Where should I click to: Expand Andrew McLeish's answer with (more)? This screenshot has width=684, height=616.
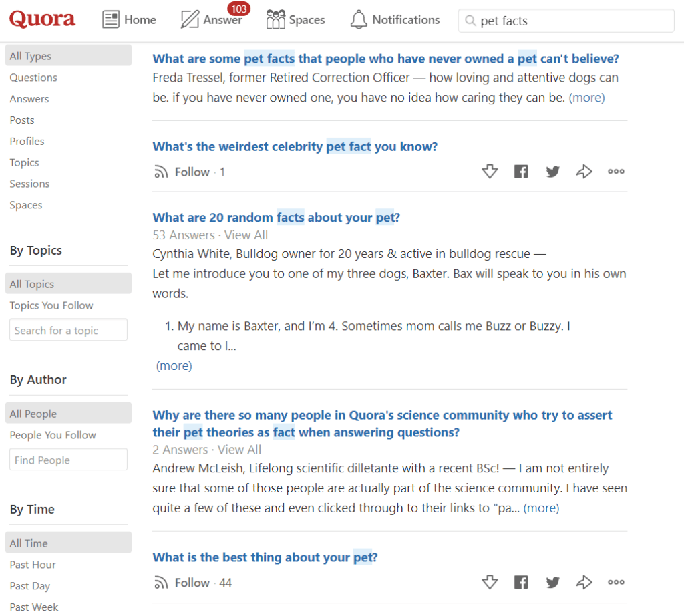pyautogui.click(x=541, y=508)
